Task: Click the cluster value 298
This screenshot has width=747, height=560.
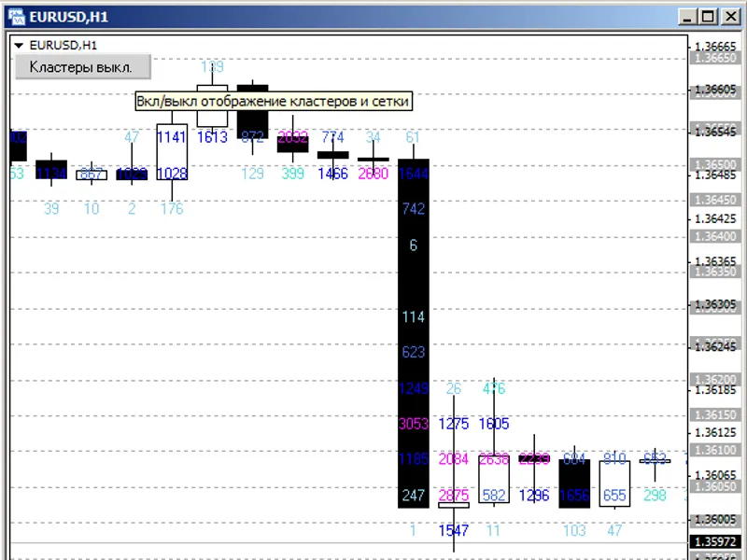Action: click(x=655, y=496)
